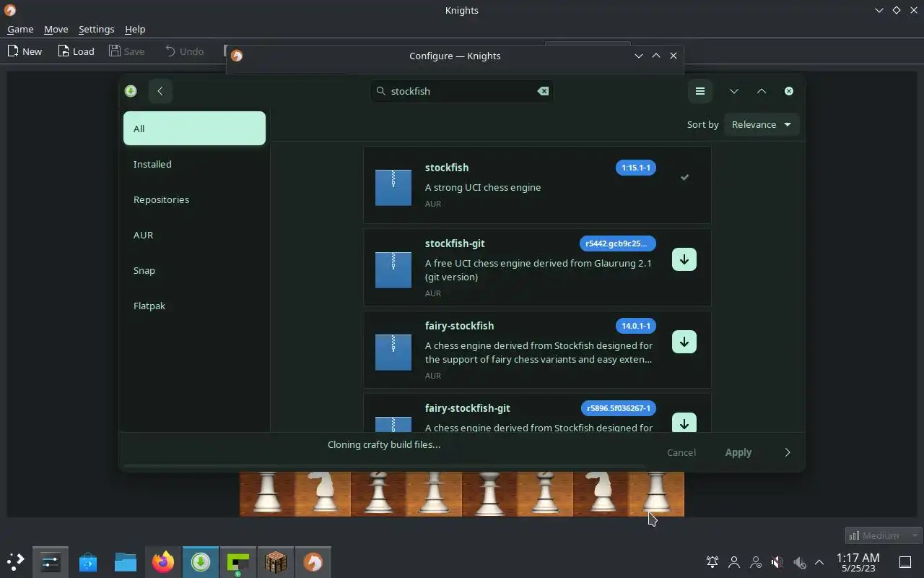Select the All category
The width and height of the screenshot is (924, 578).
point(194,129)
